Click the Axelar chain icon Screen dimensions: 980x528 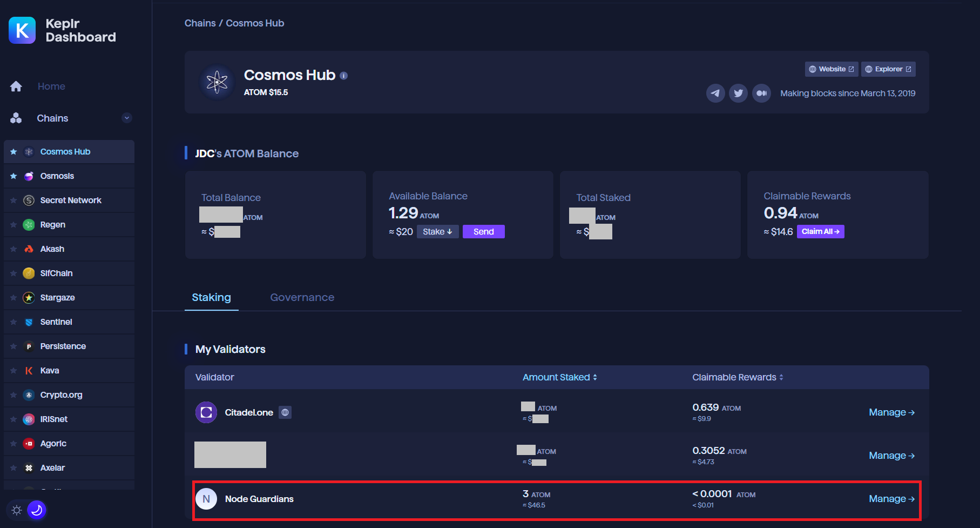29,468
